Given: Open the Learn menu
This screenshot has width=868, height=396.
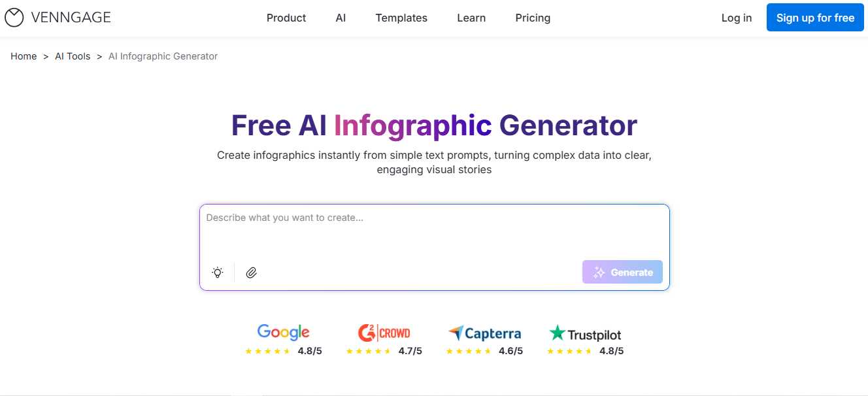Looking at the screenshot, I should 471,18.
